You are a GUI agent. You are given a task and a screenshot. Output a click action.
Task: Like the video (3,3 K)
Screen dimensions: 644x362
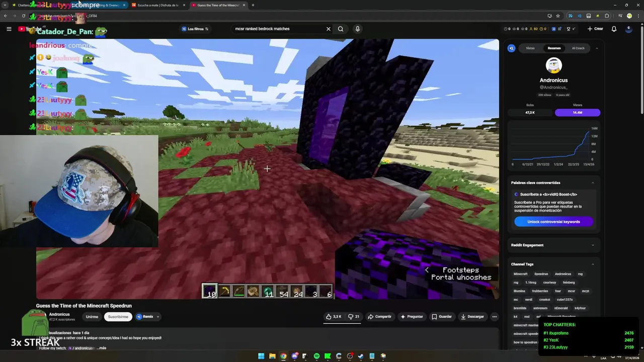click(334, 317)
